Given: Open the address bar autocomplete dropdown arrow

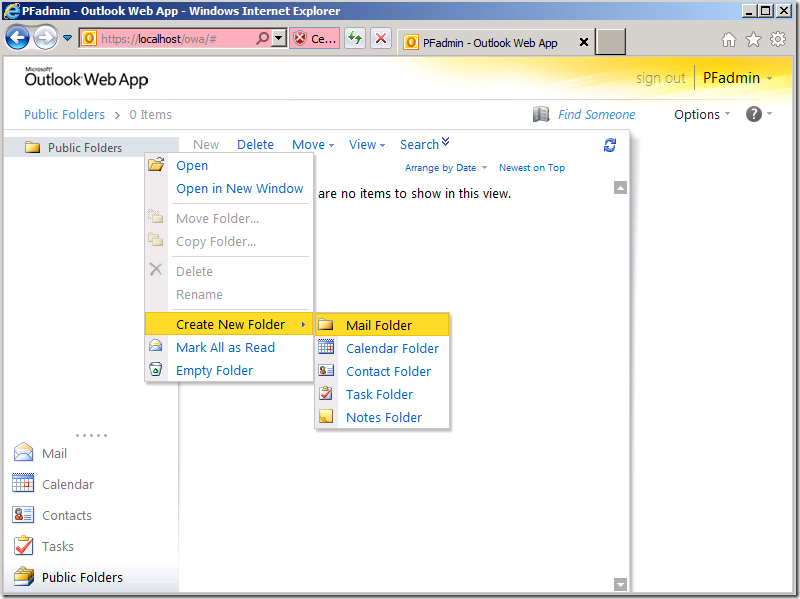Looking at the screenshot, I should click(x=279, y=38).
